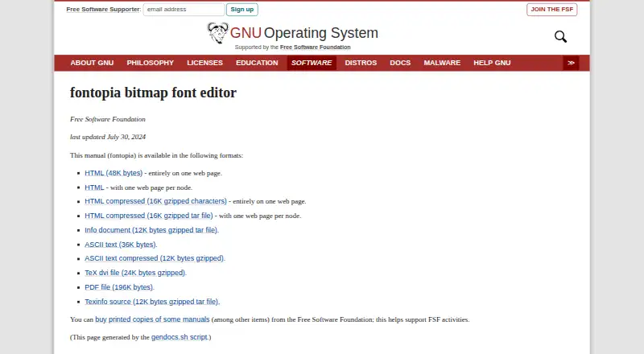This screenshot has width=644, height=354.
Task: Open the PHILOSOPHY menu item
Action: coord(151,63)
